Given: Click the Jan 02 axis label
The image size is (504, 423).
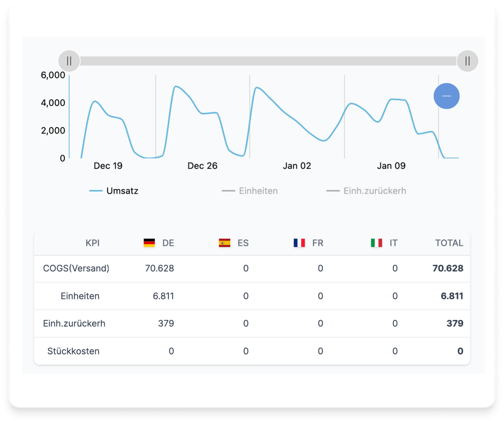Looking at the screenshot, I should pos(297,166).
